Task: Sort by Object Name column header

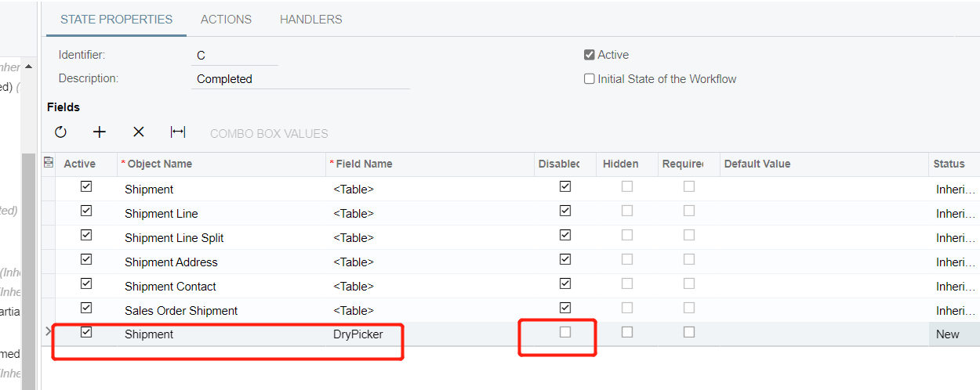Action: coord(159,164)
